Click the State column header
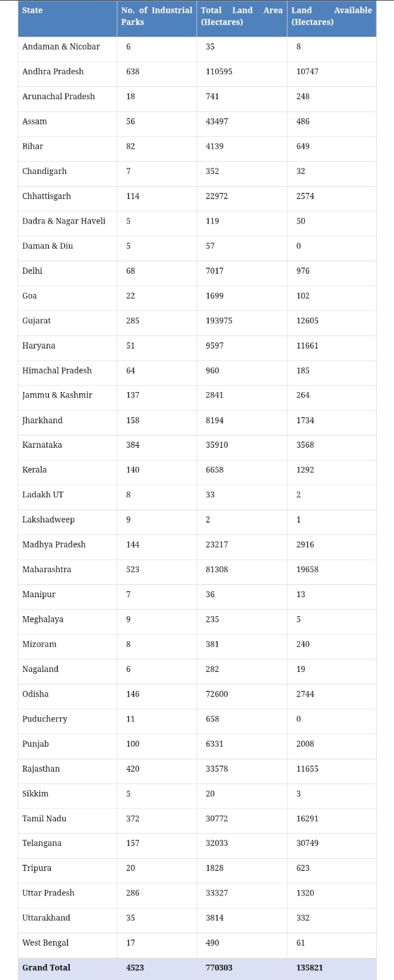 point(32,10)
